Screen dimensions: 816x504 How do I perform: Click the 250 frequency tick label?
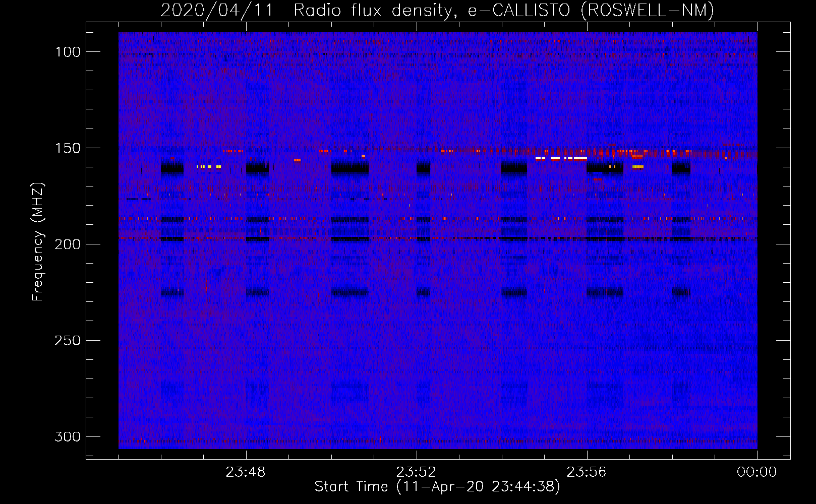(x=68, y=341)
